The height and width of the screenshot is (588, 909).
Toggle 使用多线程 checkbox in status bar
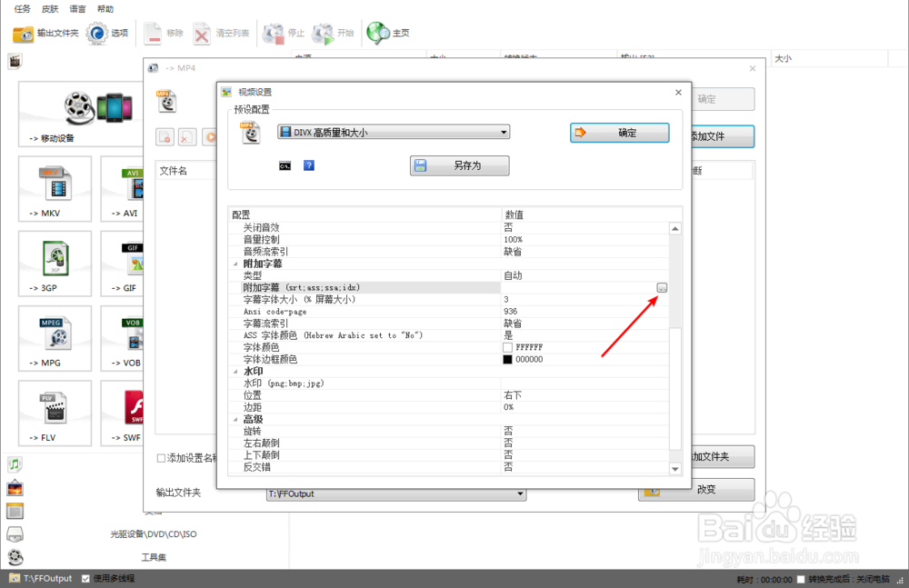(x=85, y=579)
